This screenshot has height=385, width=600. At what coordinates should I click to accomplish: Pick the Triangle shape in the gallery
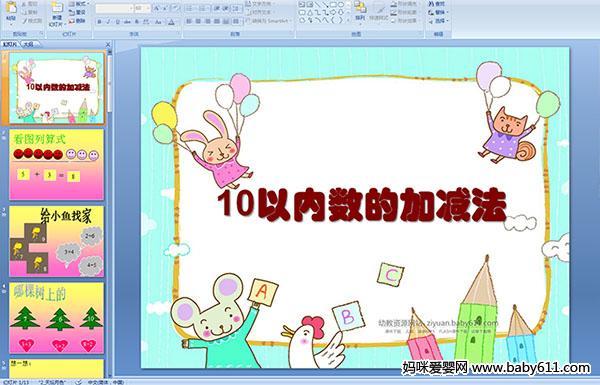(309, 12)
